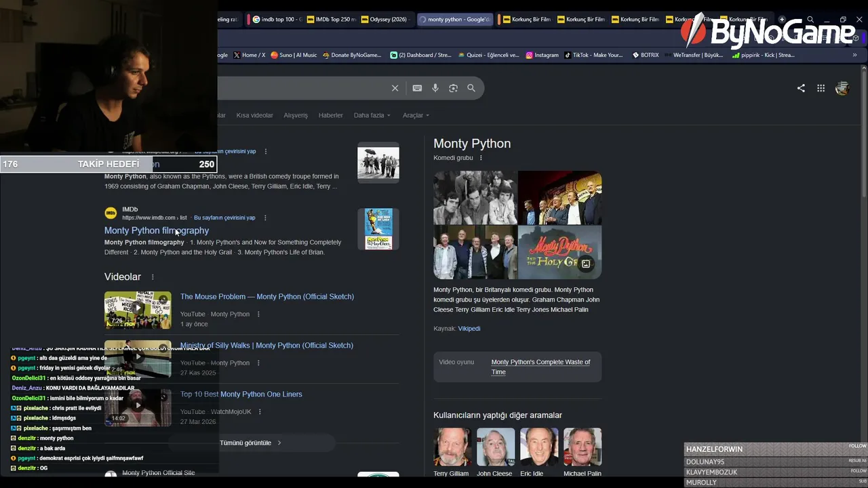Open the TikTok bookmark
The image size is (868, 488).
[594, 55]
